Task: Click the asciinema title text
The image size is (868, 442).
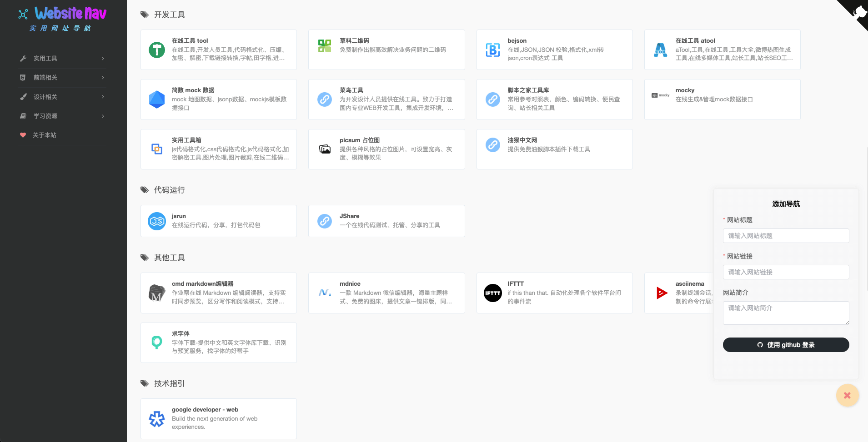Action: 690,284
